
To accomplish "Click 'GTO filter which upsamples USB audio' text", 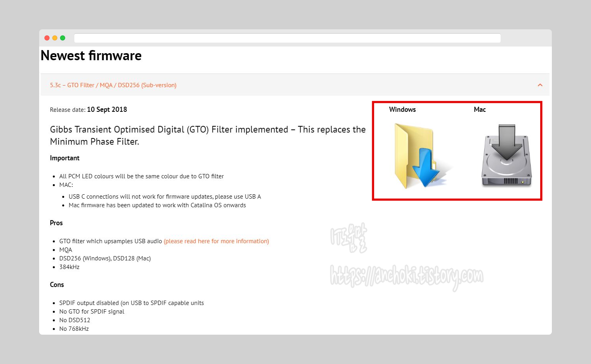I will coord(111,241).
